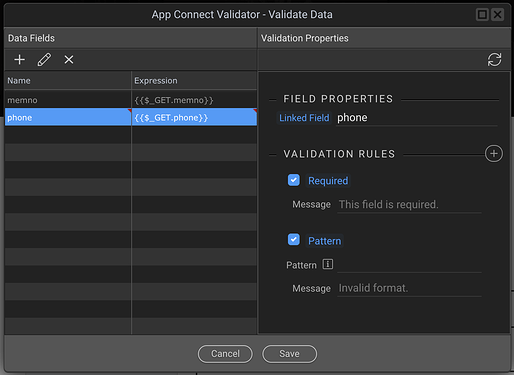The width and height of the screenshot is (514, 375).
Task: Click the Name column header
Action: 68,80
